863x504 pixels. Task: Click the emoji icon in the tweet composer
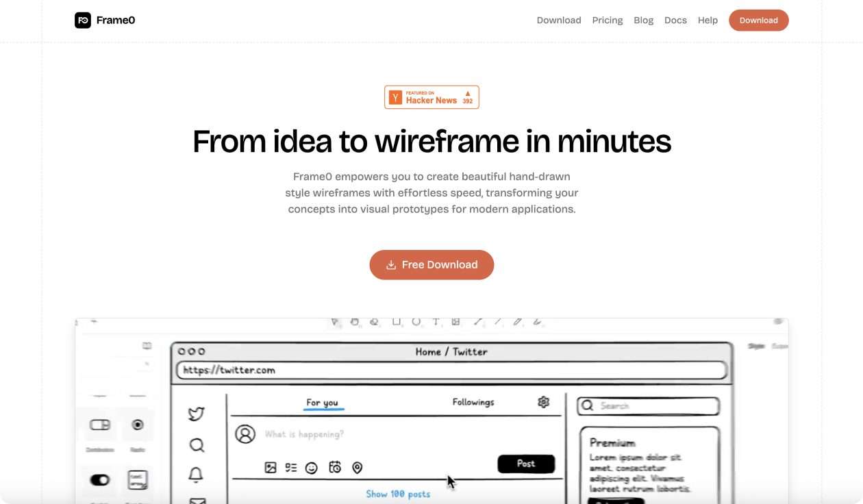[311, 467]
